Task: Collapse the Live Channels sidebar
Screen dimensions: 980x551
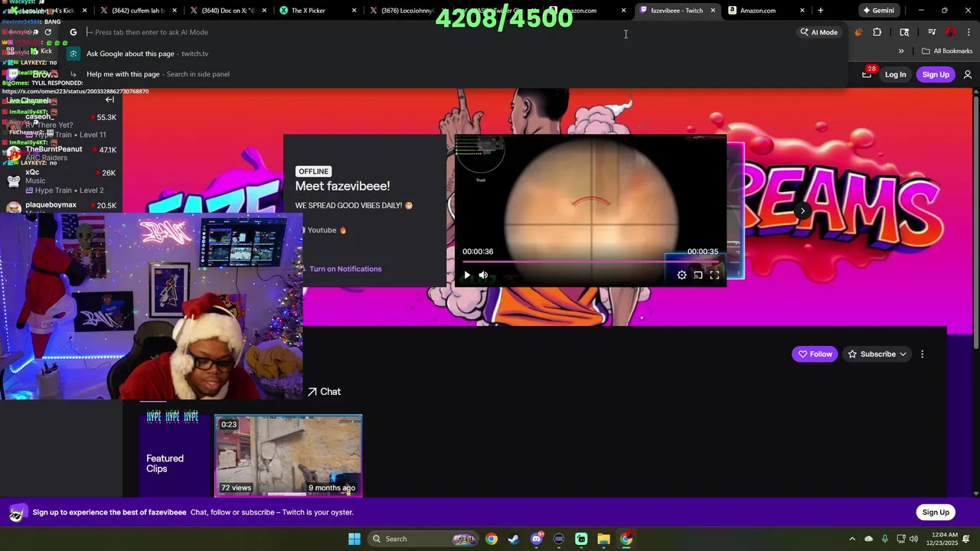Action: 109,100
